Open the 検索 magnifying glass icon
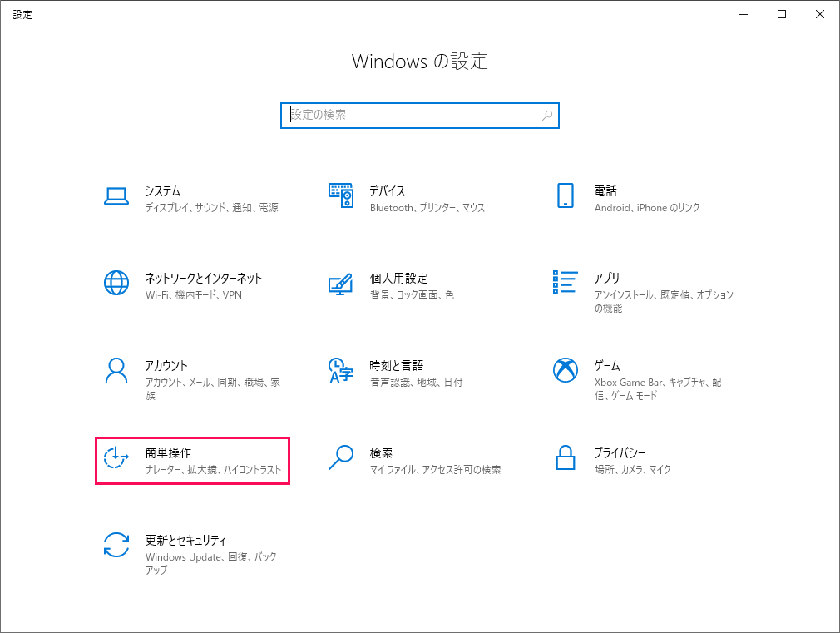The image size is (840, 633). point(341,457)
